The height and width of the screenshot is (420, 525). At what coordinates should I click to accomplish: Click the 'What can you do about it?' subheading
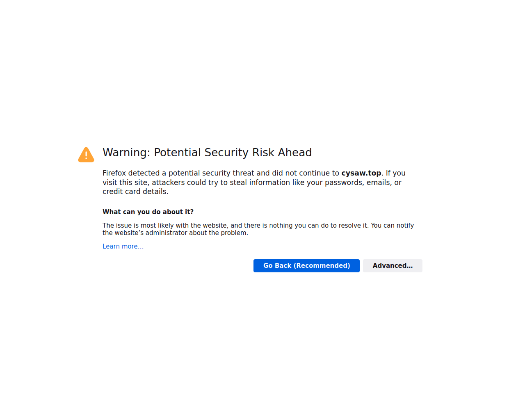point(148,212)
